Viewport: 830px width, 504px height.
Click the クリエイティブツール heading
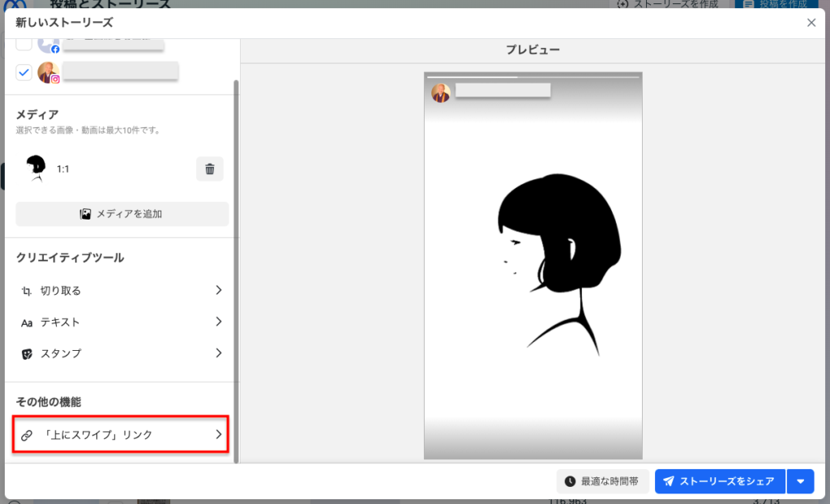tap(70, 258)
